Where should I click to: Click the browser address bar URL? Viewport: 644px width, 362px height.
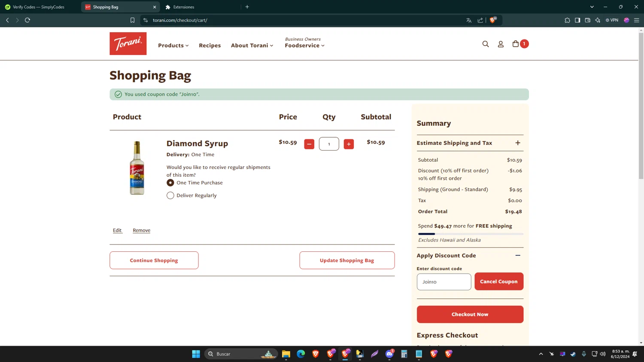click(x=180, y=20)
